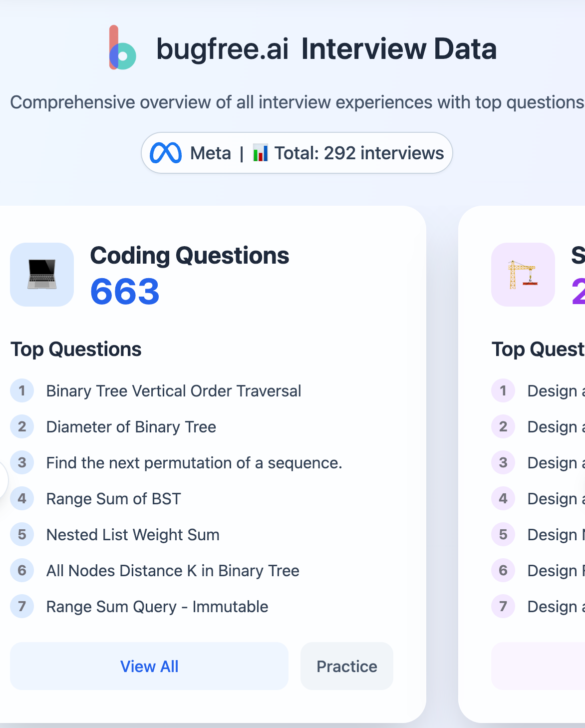This screenshot has height=728, width=585.
Task: Click the arrow tab on the left screen edge
Action: pyautogui.click(x=2, y=480)
